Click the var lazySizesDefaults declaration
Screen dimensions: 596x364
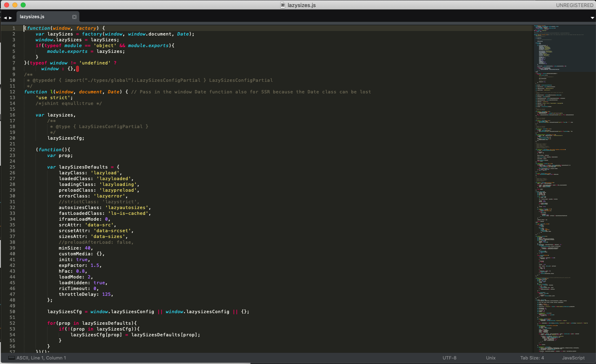coord(83,167)
